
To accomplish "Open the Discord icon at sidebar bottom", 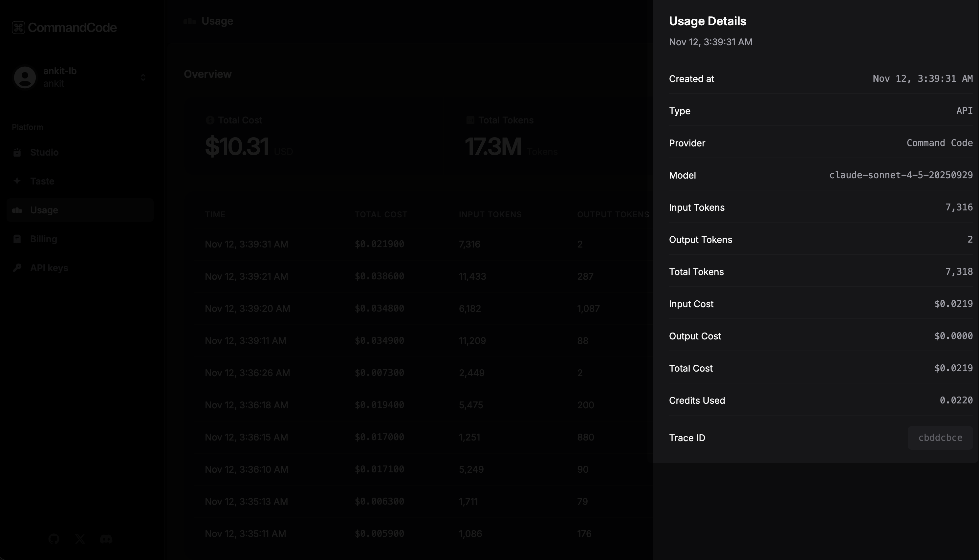I will click(x=107, y=539).
